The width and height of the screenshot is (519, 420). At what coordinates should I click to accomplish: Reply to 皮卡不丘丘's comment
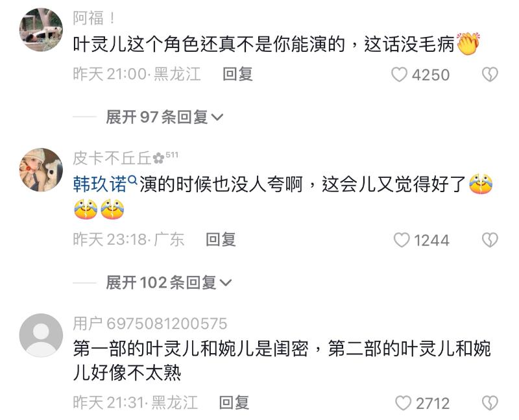(x=221, y=240)
